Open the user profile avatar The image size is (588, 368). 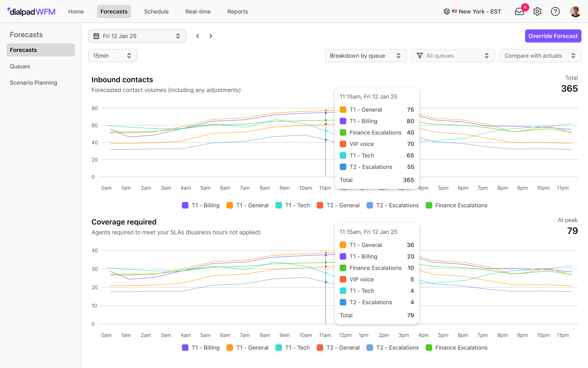(x=575, y=11)
